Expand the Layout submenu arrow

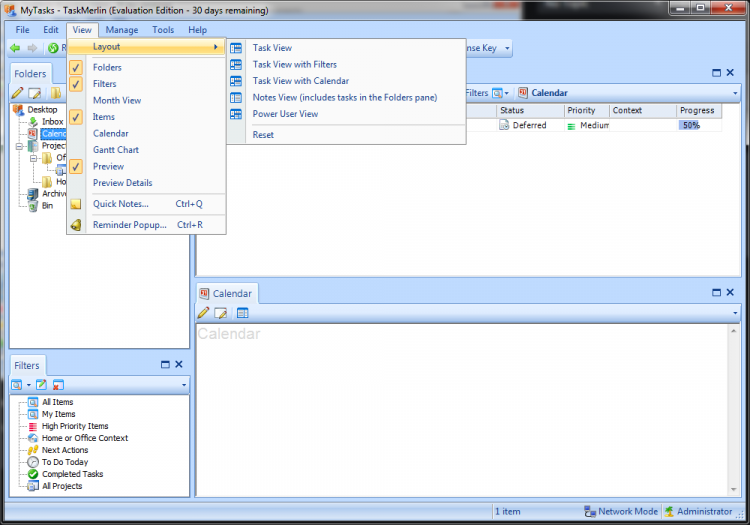216,47
